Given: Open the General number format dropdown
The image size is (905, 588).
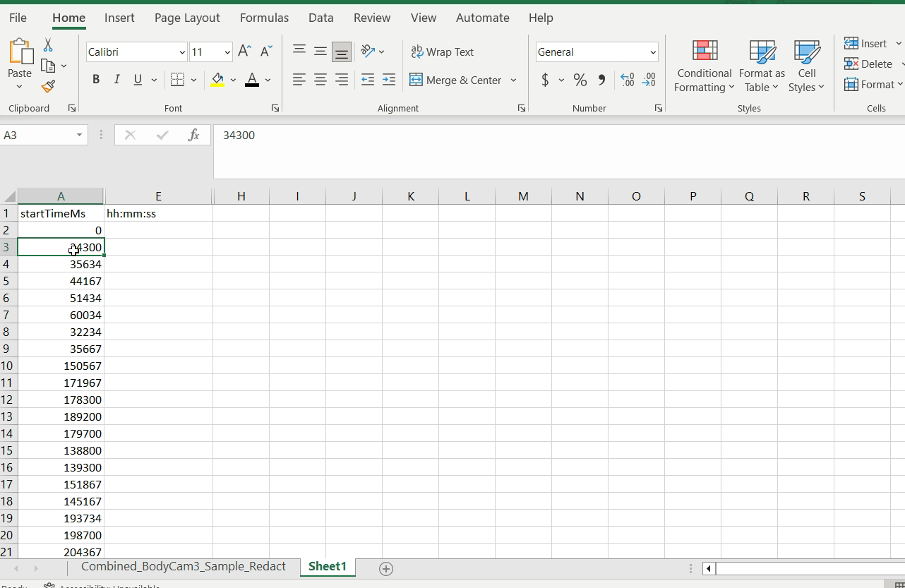Looking at the screenshot, I should tap(652, 52).
